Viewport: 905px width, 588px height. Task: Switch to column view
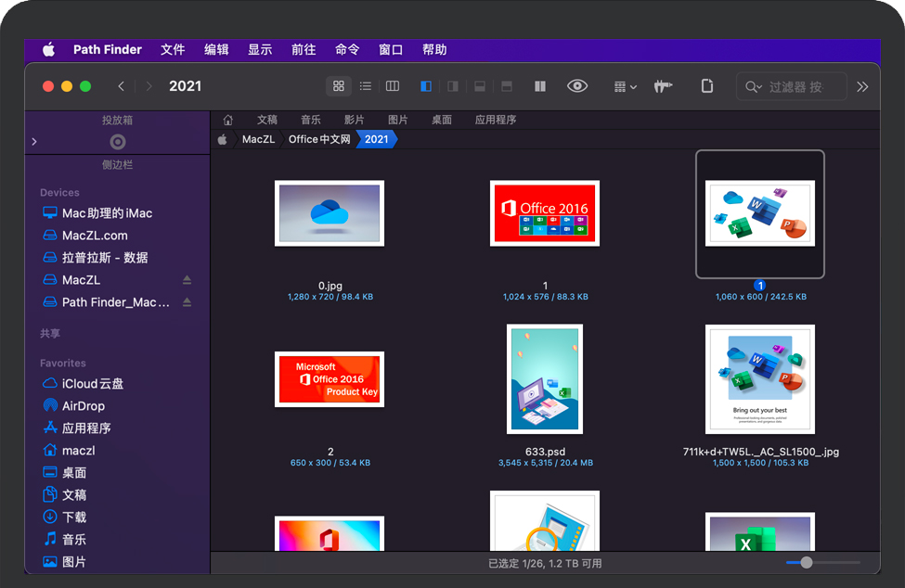tap(393, 86)
